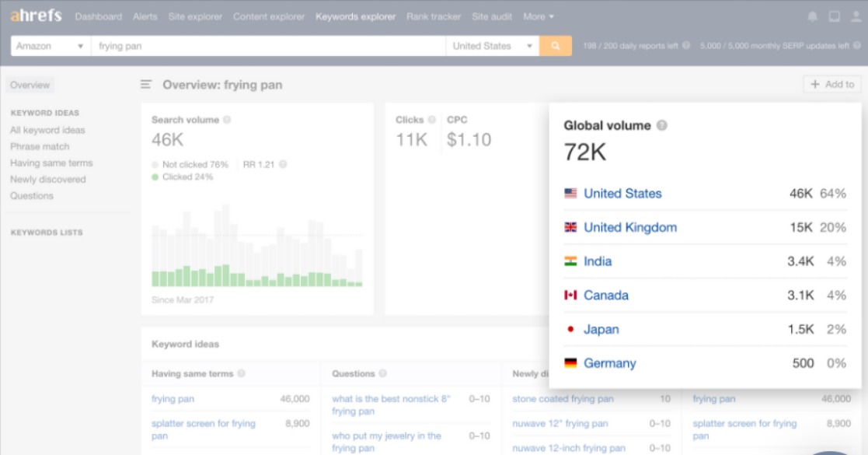Show help for monthly SERP updates left
The width and height of the screenshot is (868, 455).
coord(857,45)
